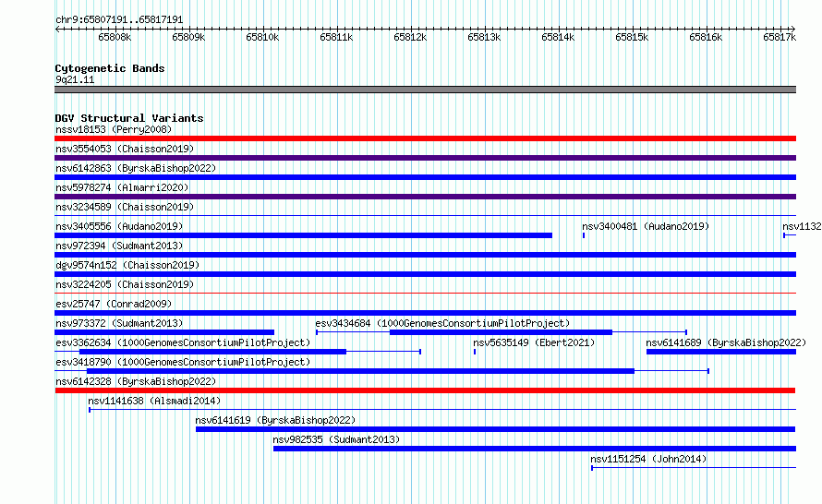The image size is (822, 504).
Task: Click the thick esv3362634 variant bar
Action: pyautogui.click(x=212, y=352)
